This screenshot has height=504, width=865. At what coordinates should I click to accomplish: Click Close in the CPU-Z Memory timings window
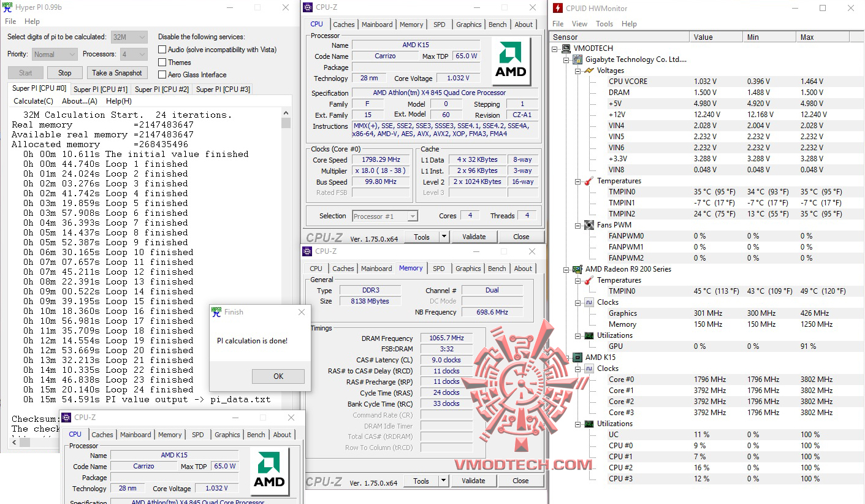tap(520, 481)
